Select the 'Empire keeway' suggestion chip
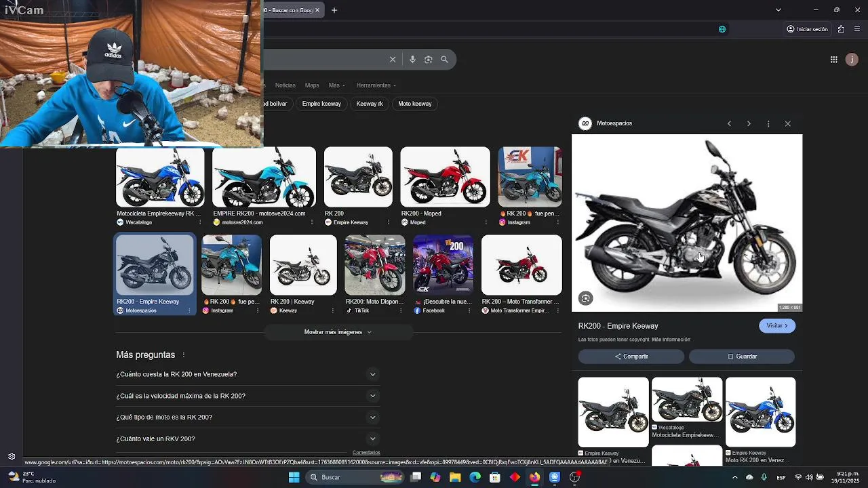Viewport: 868px width, 488px height. pyautogui.click(x=321, y=104)
